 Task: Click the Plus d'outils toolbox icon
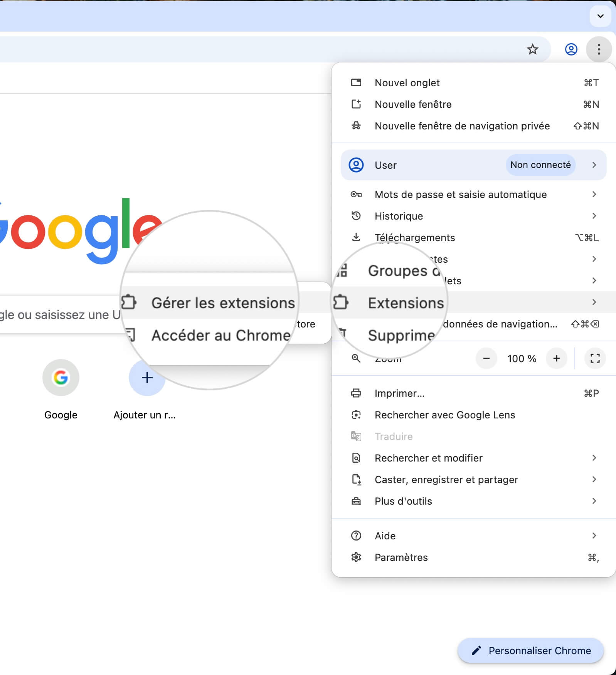[x=356, y=501]
